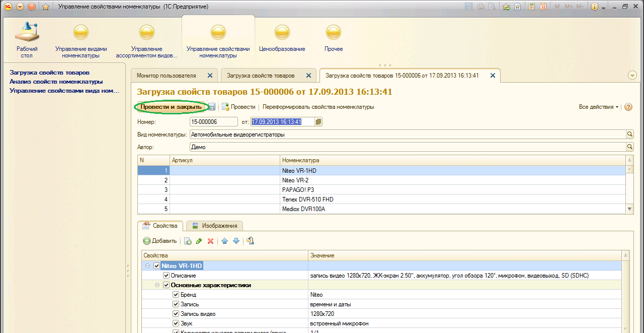Click the save (floppy disk) icon beside Провести и закрыть
This screenshot has width=644, height=333.
click(212, 107)
